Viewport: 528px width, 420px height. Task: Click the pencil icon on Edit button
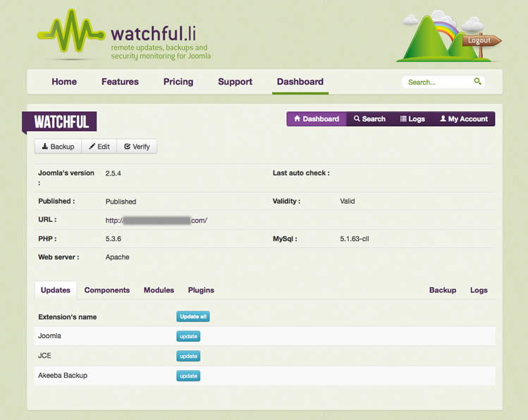[92, 147]
